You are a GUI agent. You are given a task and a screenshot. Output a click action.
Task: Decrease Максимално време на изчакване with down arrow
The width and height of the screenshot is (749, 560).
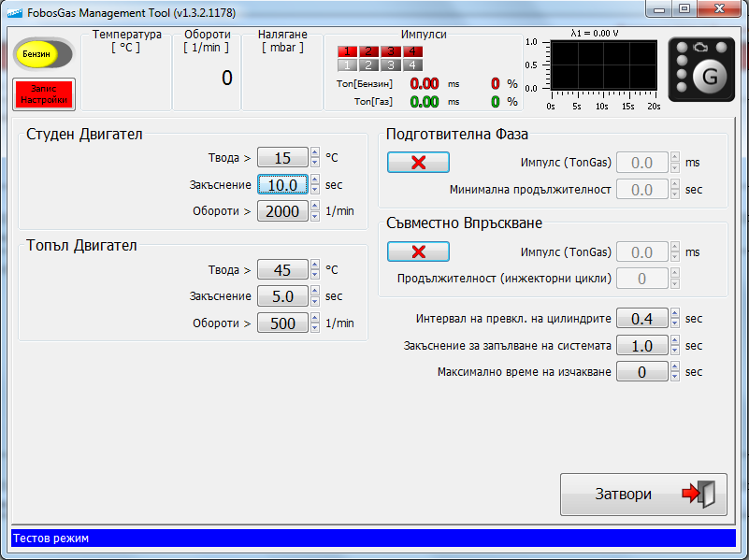(x=675, y=377)
